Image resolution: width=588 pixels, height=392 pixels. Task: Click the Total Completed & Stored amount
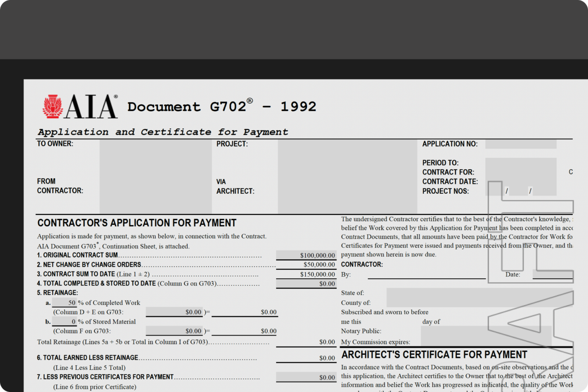click(305, 284)
